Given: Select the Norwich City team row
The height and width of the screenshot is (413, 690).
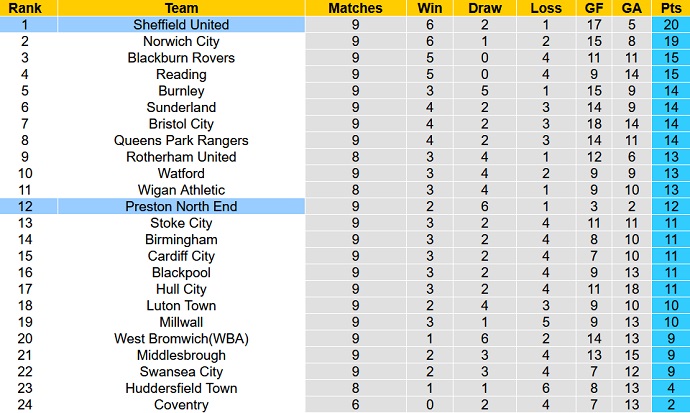Looking at the screenshot, I should [181, 41].
